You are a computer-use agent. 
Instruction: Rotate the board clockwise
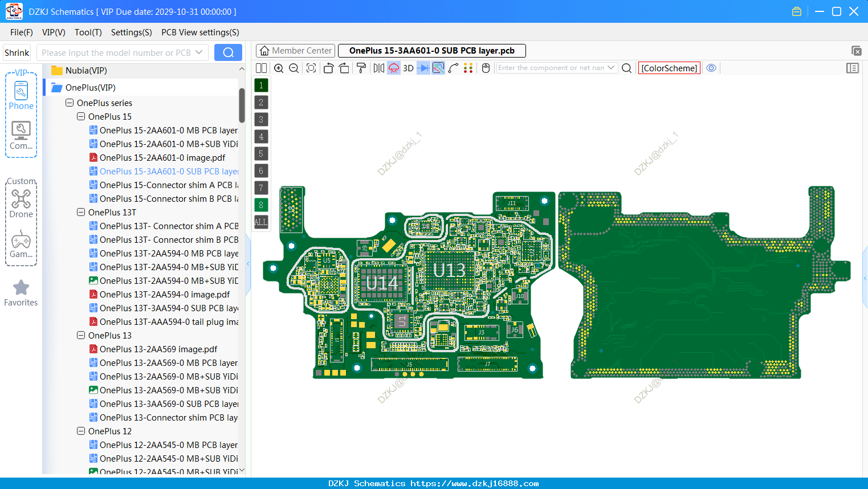tap(344, 68)
